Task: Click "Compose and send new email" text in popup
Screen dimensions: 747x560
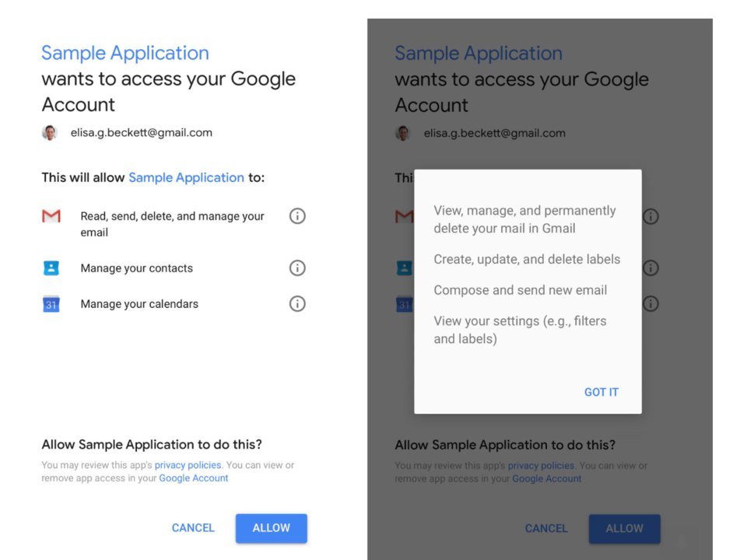Action: [x=520, y=290]
